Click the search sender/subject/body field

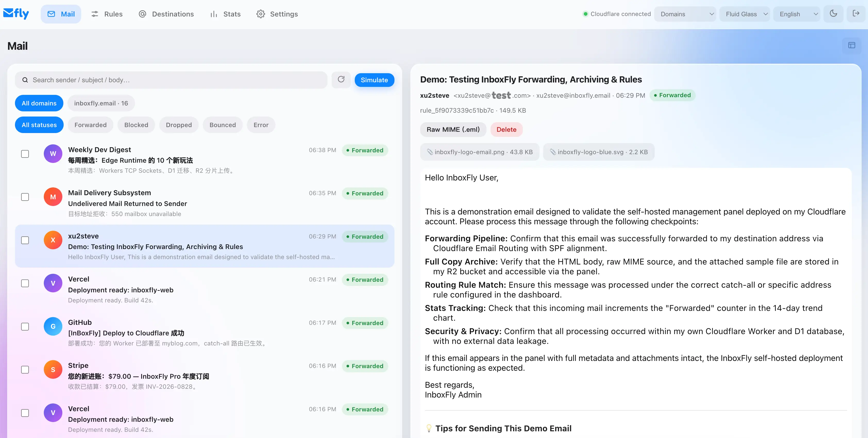171,80
